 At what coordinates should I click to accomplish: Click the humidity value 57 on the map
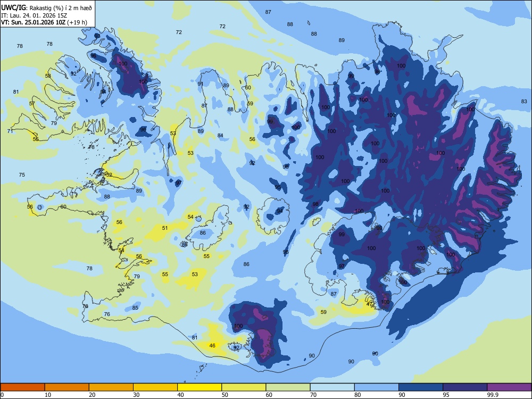(32, 104)
